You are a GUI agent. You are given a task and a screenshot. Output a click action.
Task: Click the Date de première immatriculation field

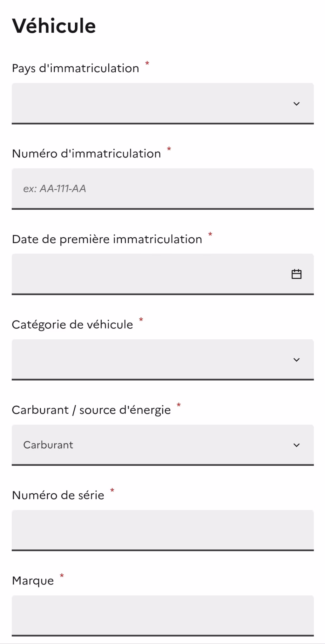tap(163, 274)
